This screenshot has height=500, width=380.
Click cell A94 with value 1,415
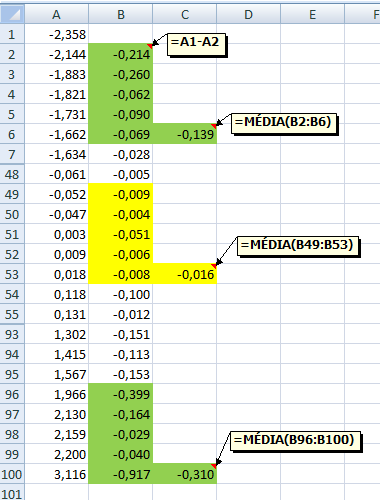(56, 354)
